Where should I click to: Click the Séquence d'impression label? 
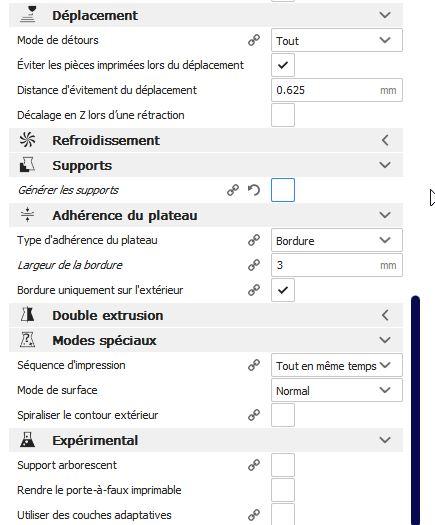pos(71,365)
